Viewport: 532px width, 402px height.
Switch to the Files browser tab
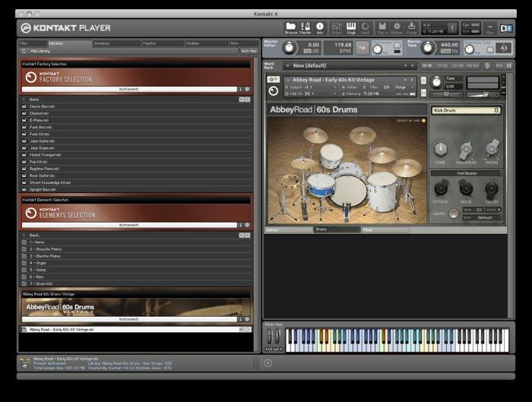point(33,43)
